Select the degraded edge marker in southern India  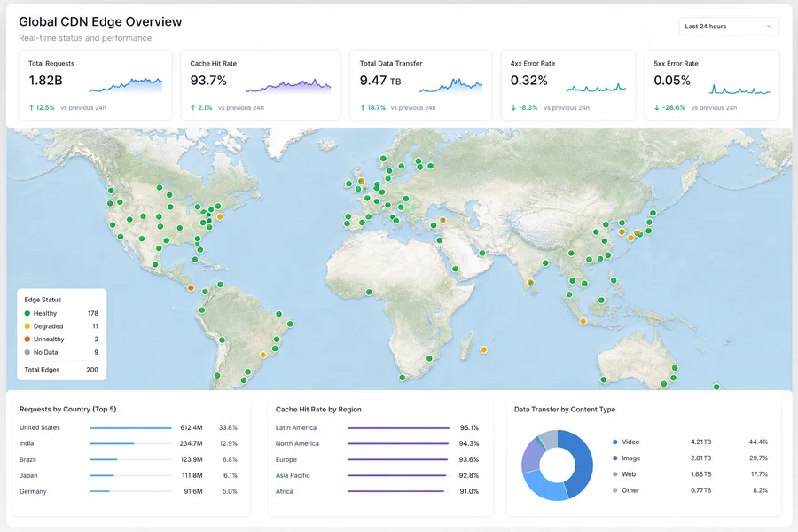[x=530, y=282]
